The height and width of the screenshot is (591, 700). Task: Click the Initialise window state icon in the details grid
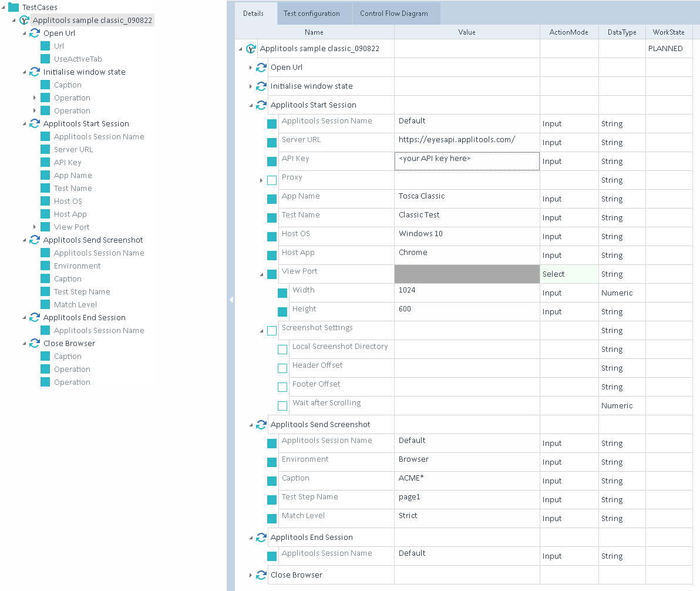(261, 86)
